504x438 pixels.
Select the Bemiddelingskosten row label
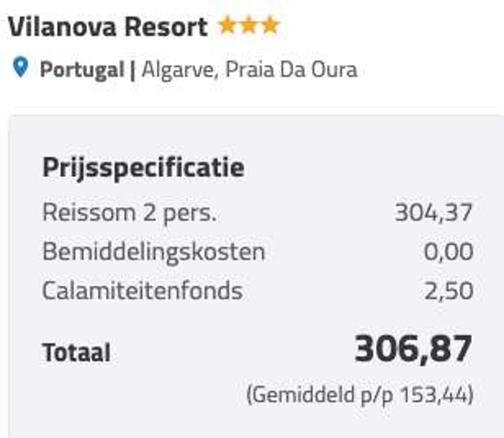[x=154, y=251]
